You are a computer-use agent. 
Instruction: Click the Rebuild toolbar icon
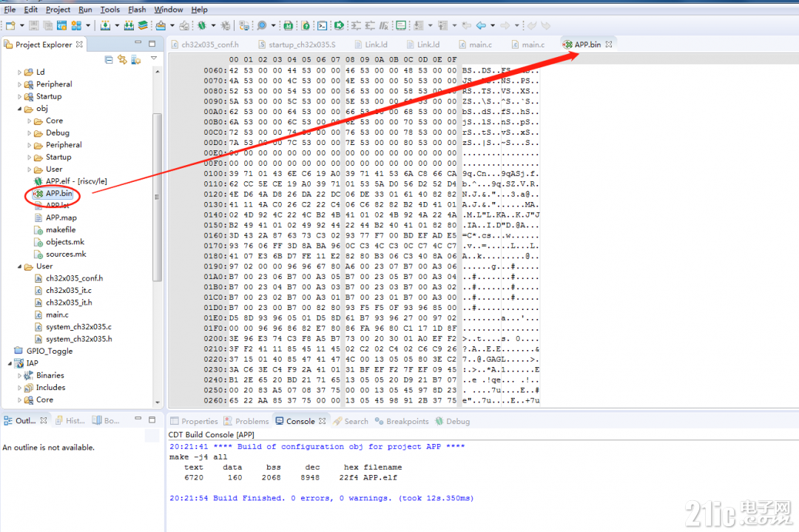tap(129, 25)
